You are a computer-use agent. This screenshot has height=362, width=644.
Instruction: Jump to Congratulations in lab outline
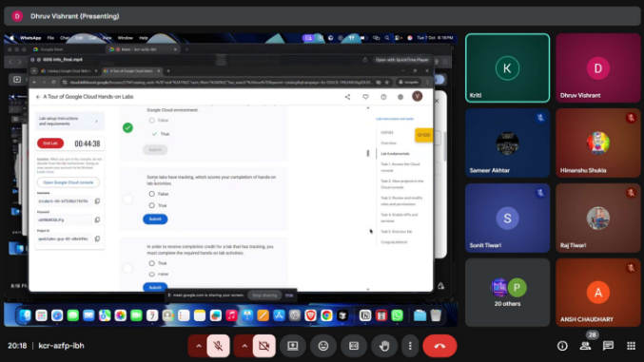click(394, 242)
